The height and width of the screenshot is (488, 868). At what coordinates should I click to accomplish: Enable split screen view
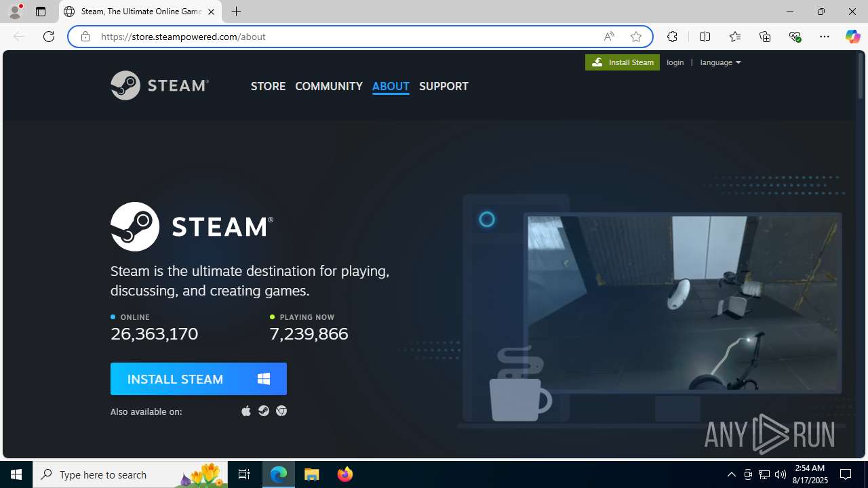(705, 37)
